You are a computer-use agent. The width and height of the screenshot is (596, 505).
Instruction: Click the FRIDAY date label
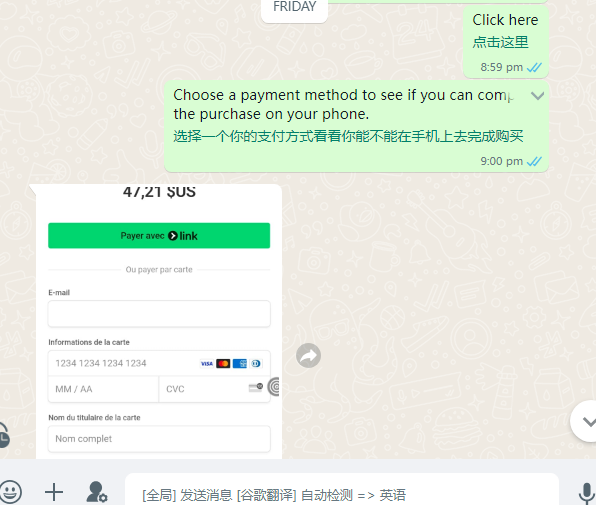pos(295,7)
